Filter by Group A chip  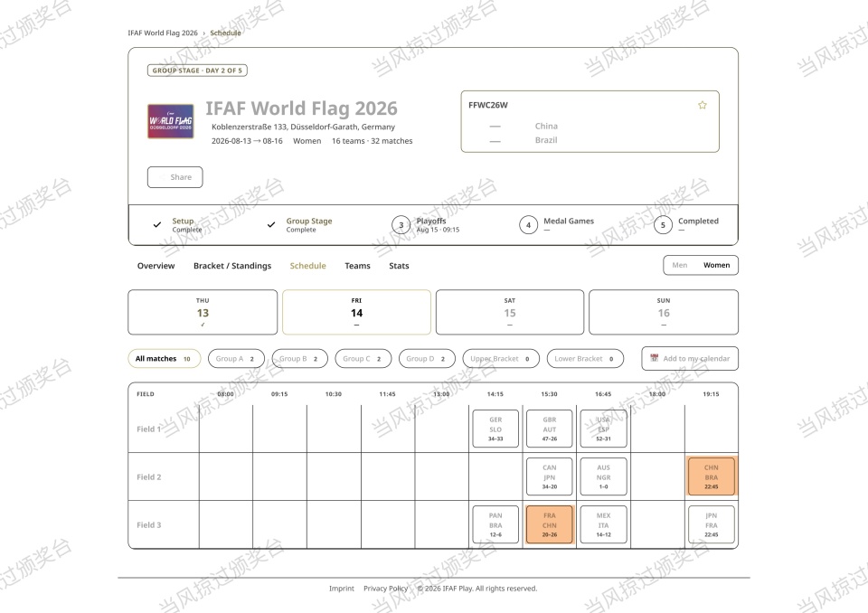tap(236, 359)
